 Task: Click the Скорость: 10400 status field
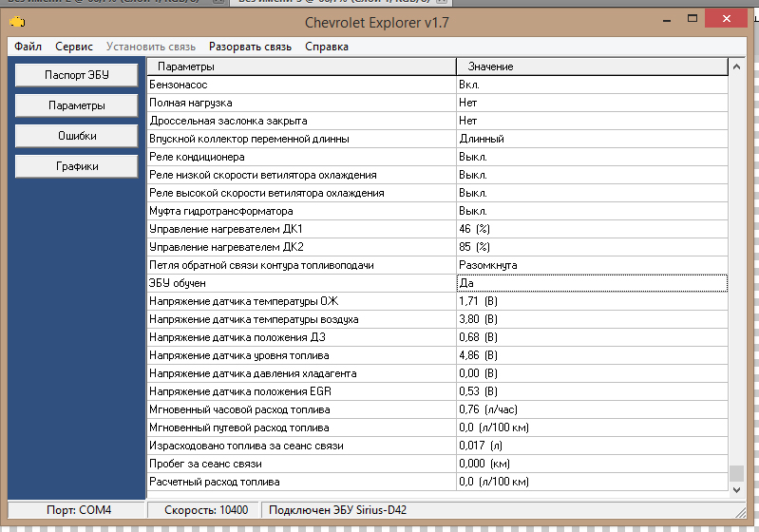pyautogui.click(x=204, y=510)
